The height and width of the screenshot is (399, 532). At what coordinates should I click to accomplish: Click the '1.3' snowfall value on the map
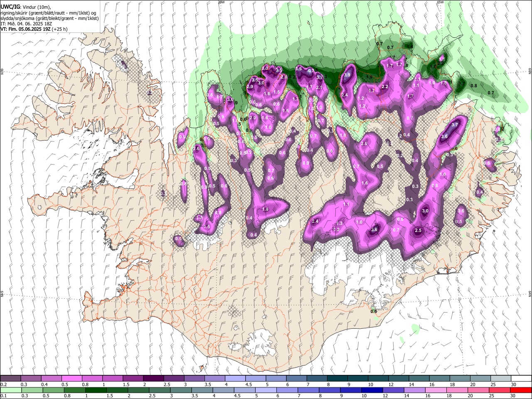[x=339, y=223]
